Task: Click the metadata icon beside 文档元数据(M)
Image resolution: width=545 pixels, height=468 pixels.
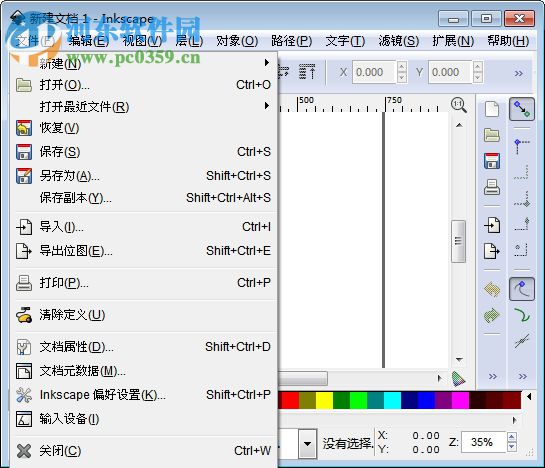Action: click(24, 371)
